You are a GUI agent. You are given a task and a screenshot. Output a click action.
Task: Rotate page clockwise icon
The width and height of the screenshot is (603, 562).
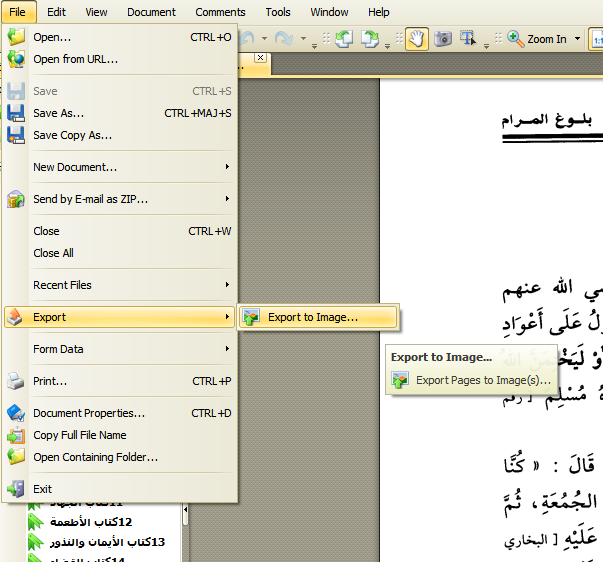tap(370, 39)
